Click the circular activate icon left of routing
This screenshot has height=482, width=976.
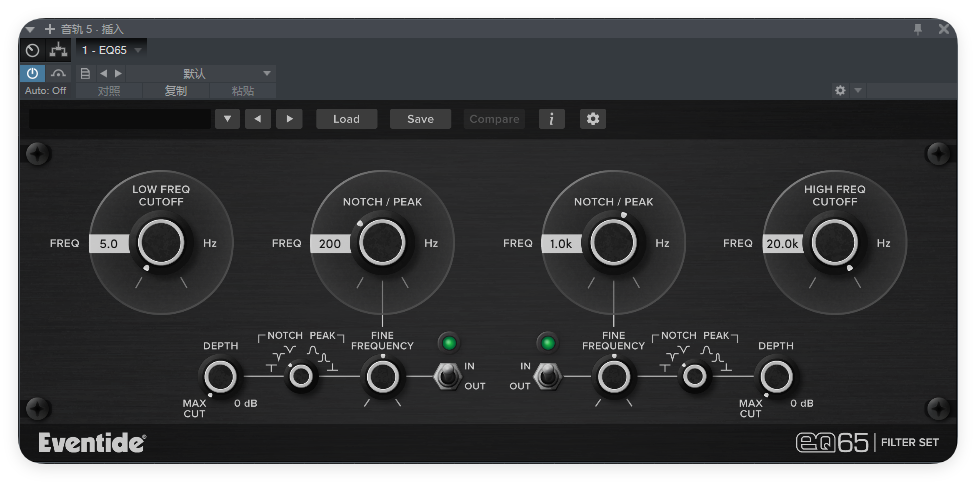pos(32,50)
